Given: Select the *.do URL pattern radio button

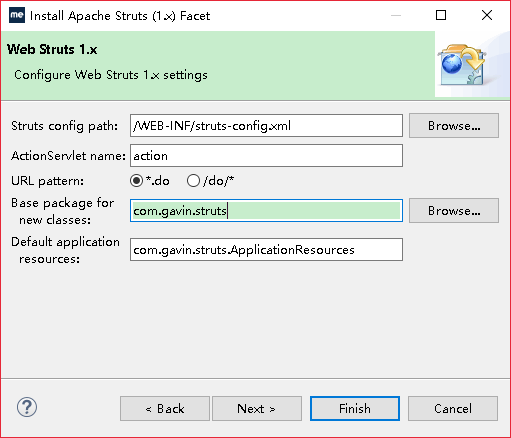Looking at the screenshot, I should (136, 181).
